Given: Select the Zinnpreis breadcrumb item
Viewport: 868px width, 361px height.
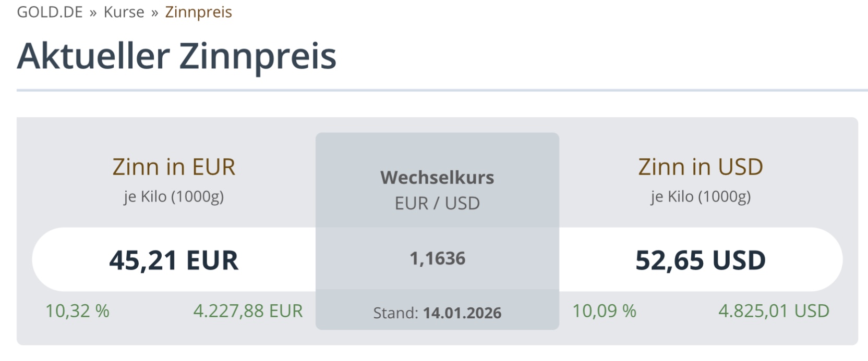Looking at the screenshot, I should 198,12.
